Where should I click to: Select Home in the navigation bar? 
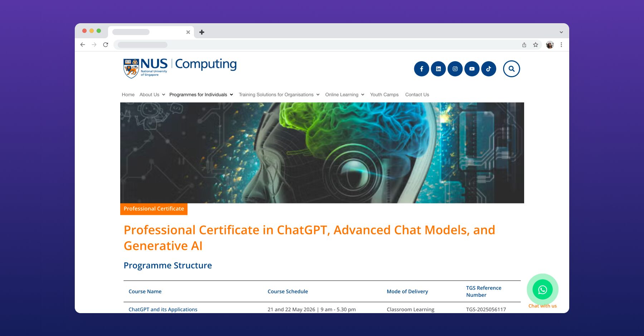click(128, 94)
